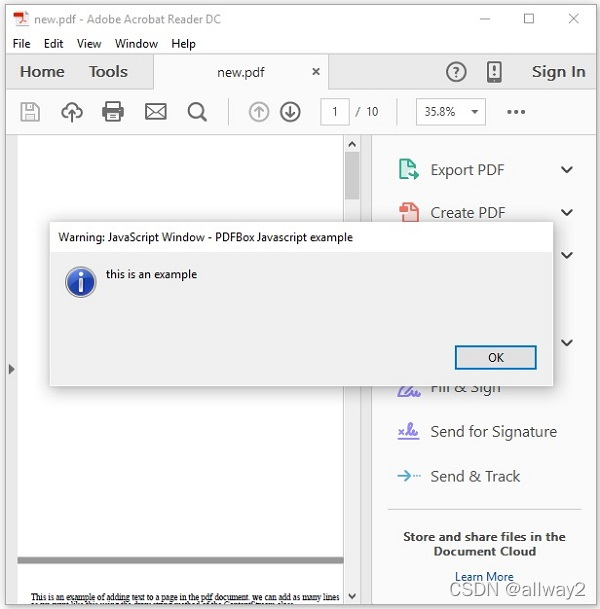
Task: Click the scrollbar down arrow
Action: [352, 595]
